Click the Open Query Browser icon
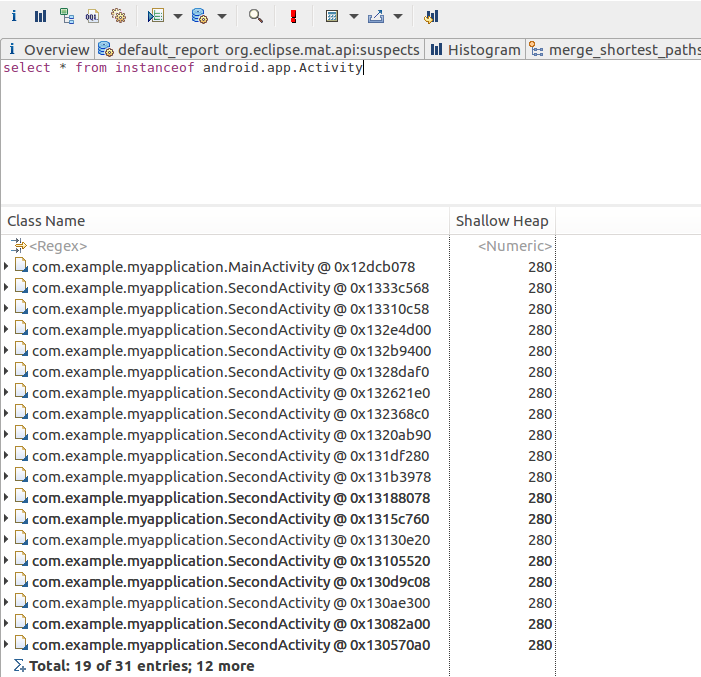Screen dimensions: 701x677 coord(199,17)
